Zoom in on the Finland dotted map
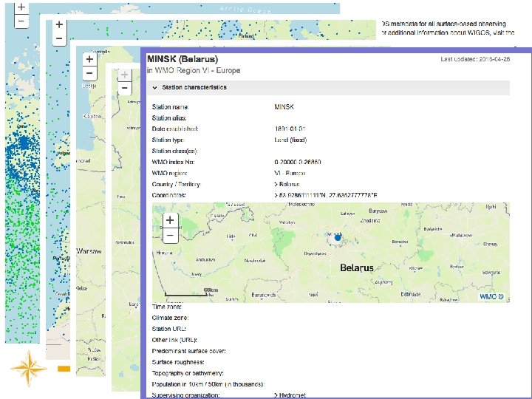This screenshot has height=399, width=532. click(59, 24)
